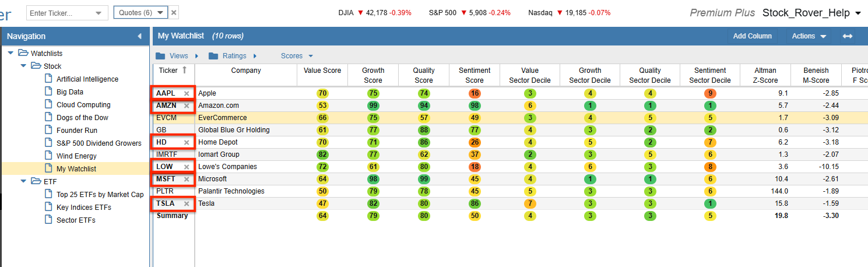Sort by Value Score column header
Viewport: 868px width, 267px height.
click(x=322, y=71)
